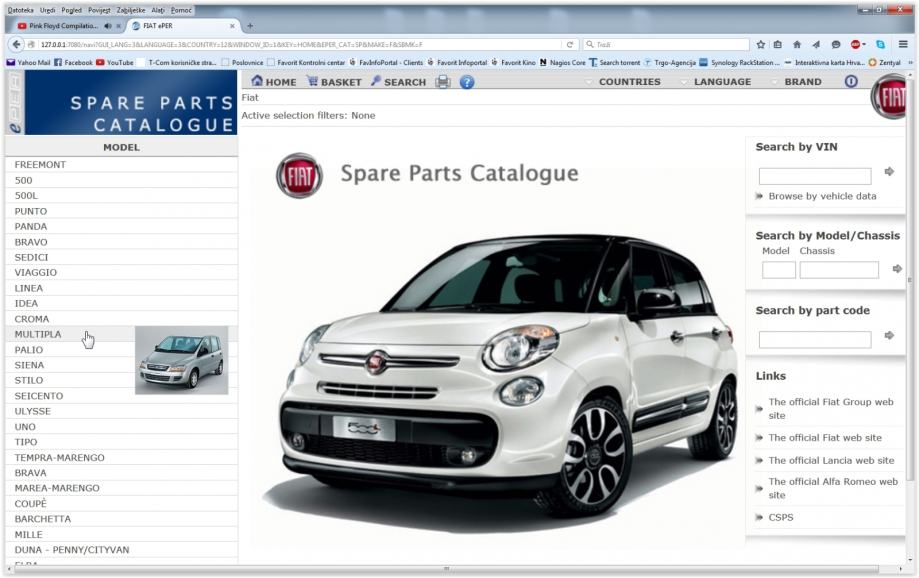This screenshot has width=919, height=578.
Task: Open the YouTube bookmark
Action: click(x=115, y=62)
